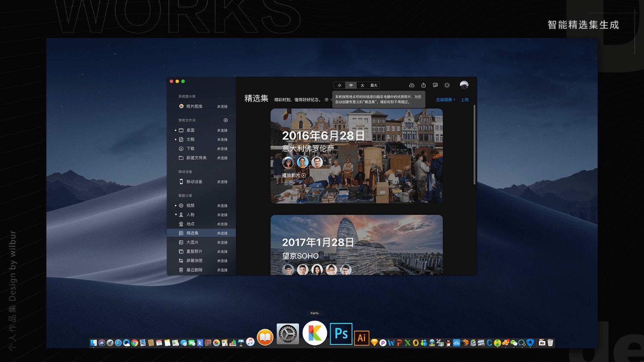Switch thumbnail size to 大
Image resolution: width=644 pixels, height=362 pixels.
coord(362,85)
